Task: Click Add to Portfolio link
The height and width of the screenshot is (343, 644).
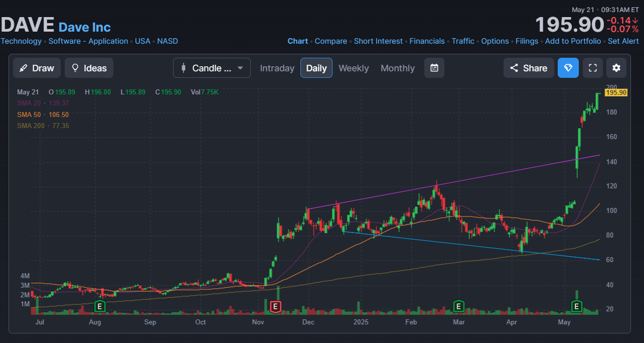Action: click(573, 41)
